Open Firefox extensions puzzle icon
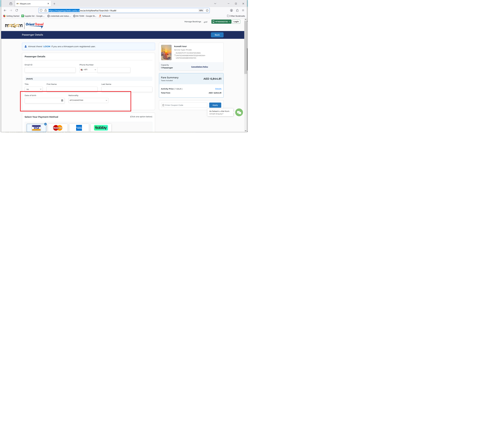 [237, 10]
